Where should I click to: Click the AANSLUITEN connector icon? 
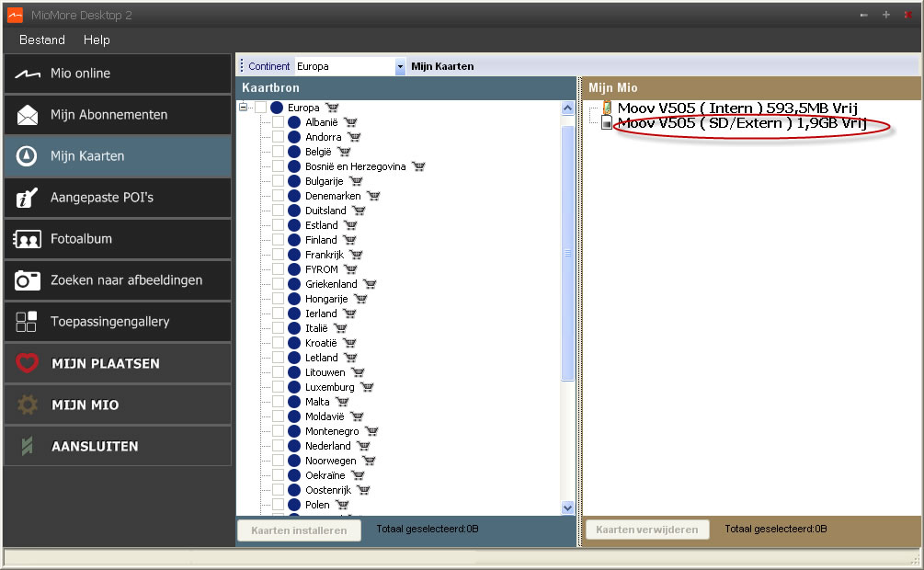(x=27, y=446)
